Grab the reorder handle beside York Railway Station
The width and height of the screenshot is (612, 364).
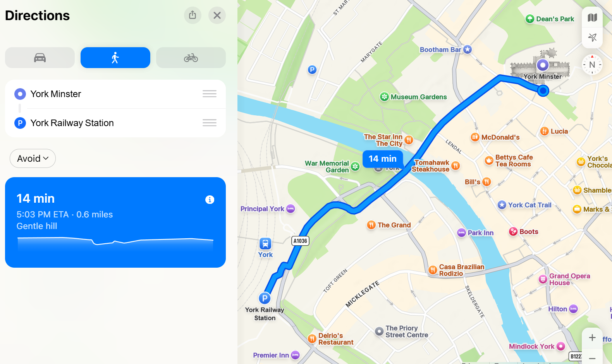click(x=210, y=123)
